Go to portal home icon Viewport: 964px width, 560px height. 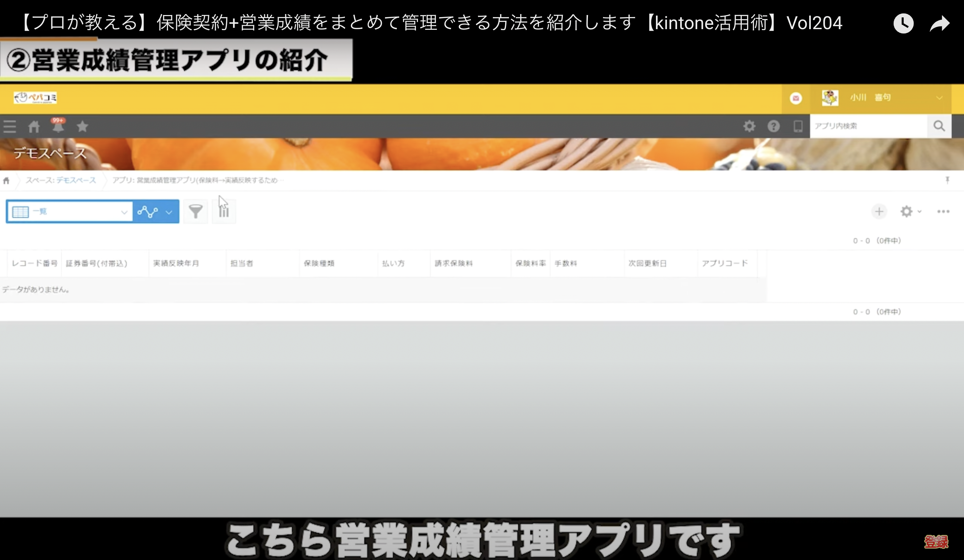point(34,126)
